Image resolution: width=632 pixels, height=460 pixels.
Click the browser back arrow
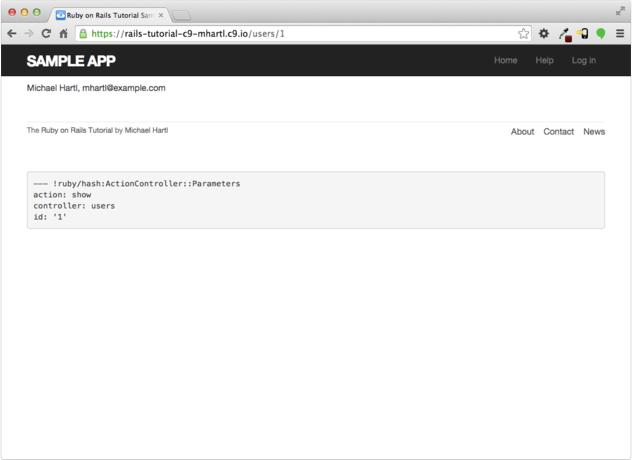coord(11,33)
